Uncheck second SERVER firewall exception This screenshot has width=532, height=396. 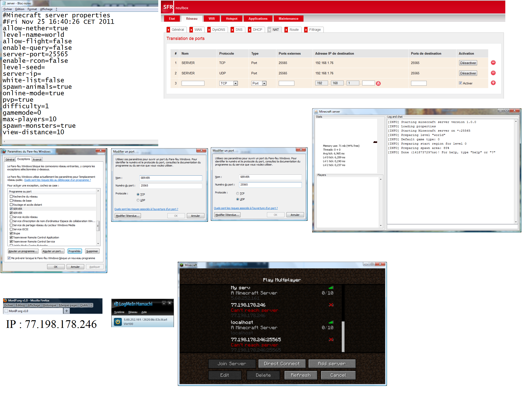(11, 213)
